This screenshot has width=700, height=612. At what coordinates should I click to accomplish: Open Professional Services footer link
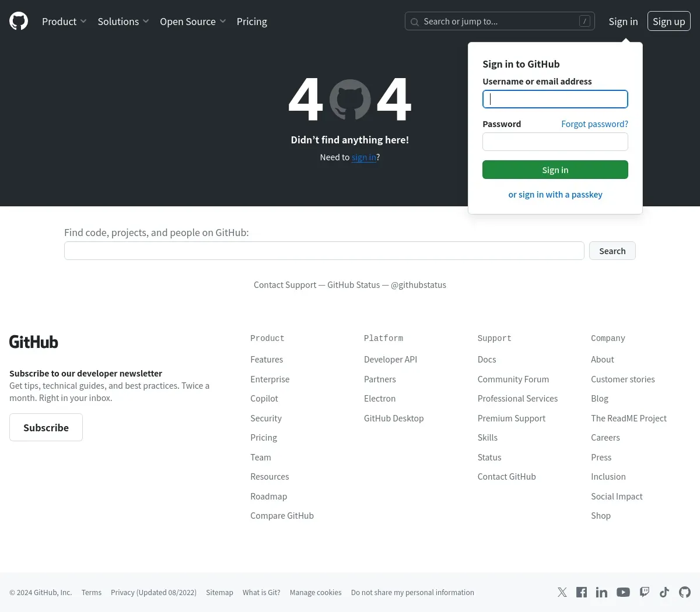pos(518,399)
